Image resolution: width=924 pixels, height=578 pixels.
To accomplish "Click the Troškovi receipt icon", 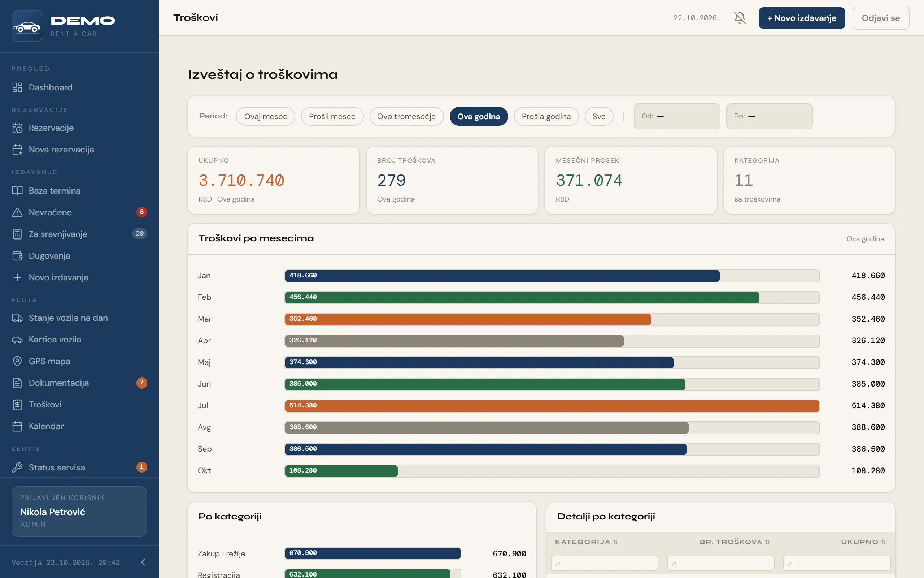I will (17, 405).
